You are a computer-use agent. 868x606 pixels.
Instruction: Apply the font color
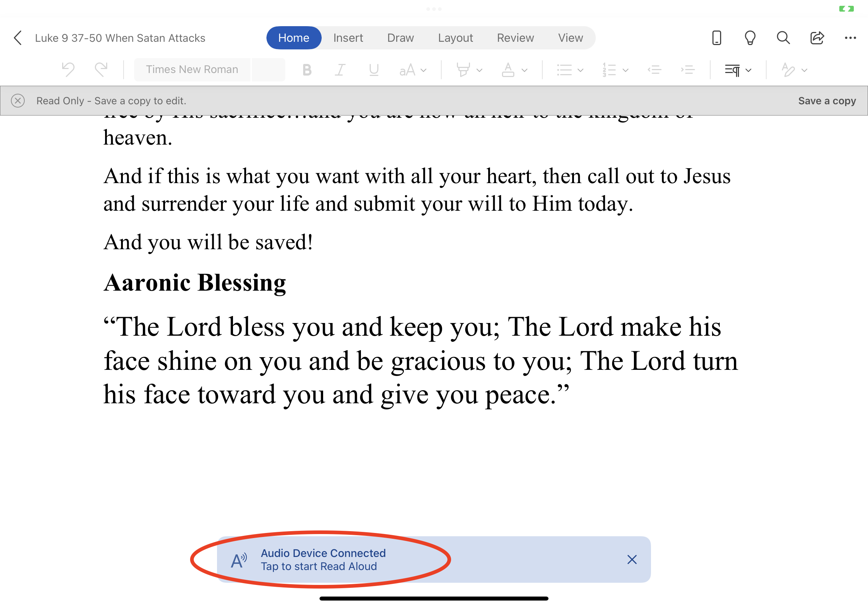tap(508, 70)
